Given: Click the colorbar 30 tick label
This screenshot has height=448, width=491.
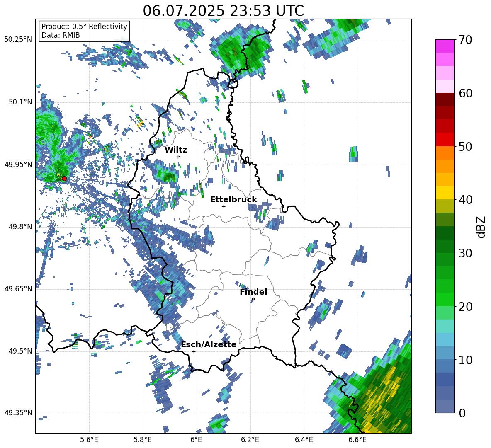Looking at the screenshot, I should click(465, 253).
